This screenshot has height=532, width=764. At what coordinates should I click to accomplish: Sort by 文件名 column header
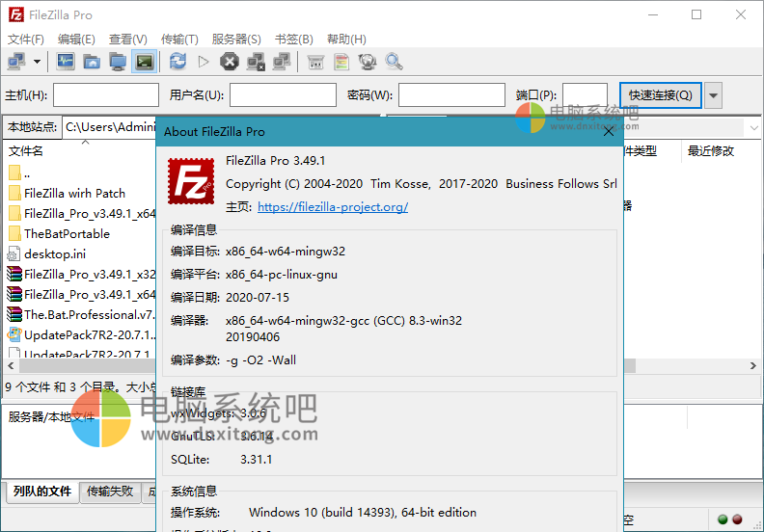26,151
